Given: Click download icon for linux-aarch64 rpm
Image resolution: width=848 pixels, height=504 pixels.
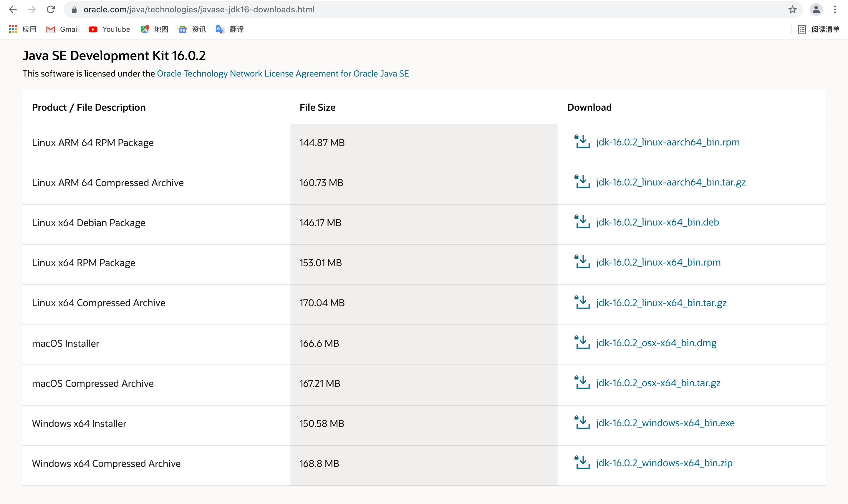Looking at the screenshot, I should [582, 142].
